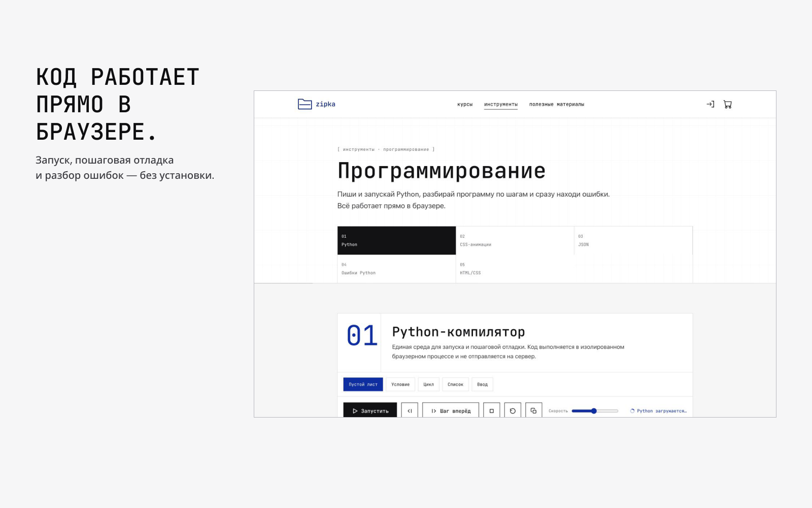Adjust the Скорость speed slider
812x508 pixels.
click(x=595, y=411)
